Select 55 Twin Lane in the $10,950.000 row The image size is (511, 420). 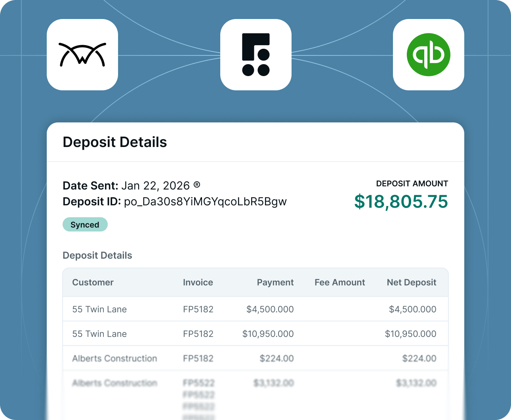tap(99, 334)
